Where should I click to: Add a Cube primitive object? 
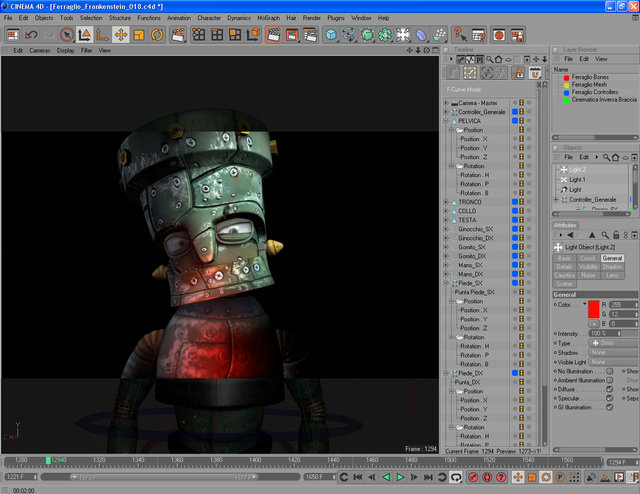click(331, 35)
